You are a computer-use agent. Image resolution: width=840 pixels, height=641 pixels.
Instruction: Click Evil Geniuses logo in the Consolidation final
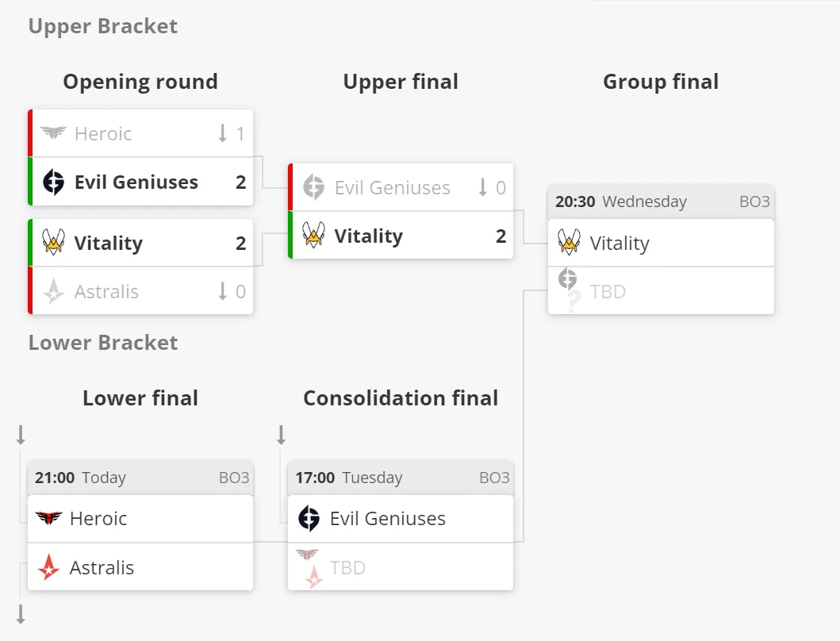309,518
